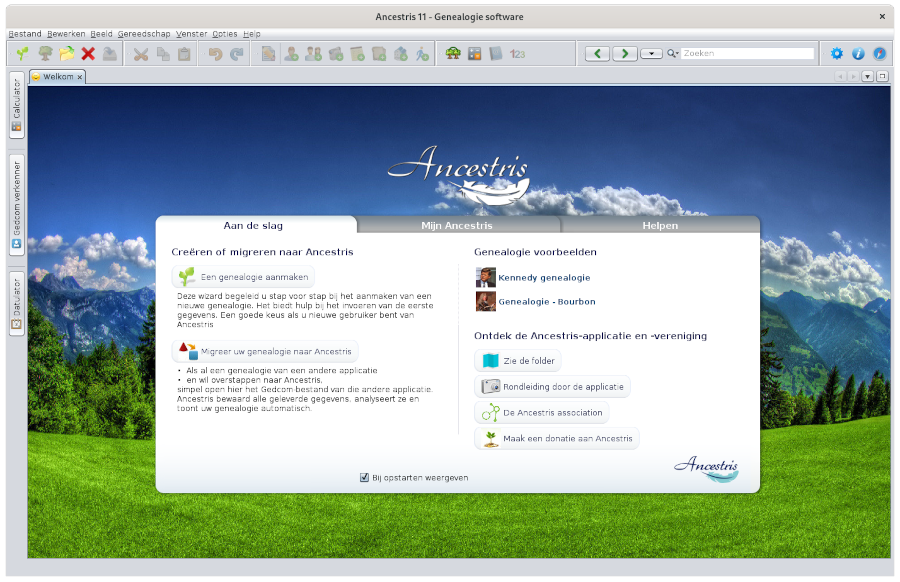
Task: Click the redo arrow icon
Action: pyautogui.click(x=236, y=54)
